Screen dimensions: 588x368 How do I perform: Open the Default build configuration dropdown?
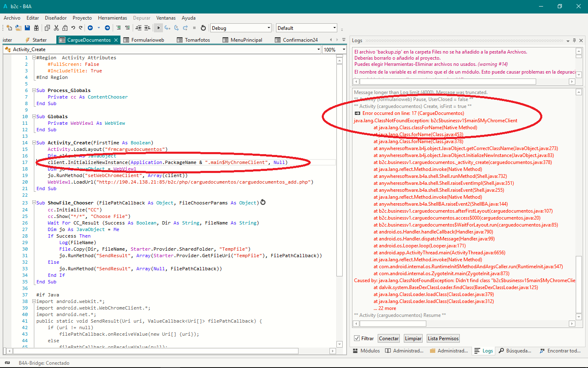334,28
